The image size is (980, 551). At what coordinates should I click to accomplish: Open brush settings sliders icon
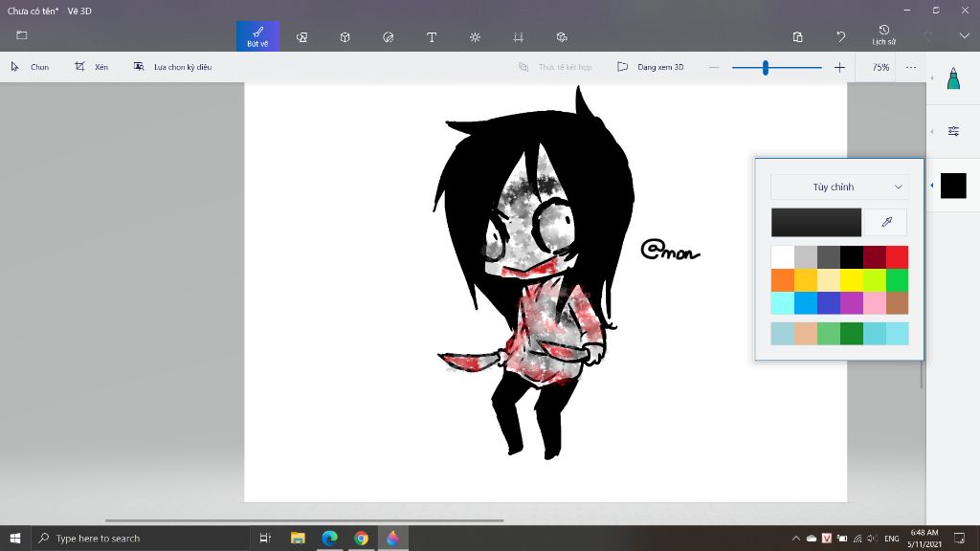[x=953, y=131]
